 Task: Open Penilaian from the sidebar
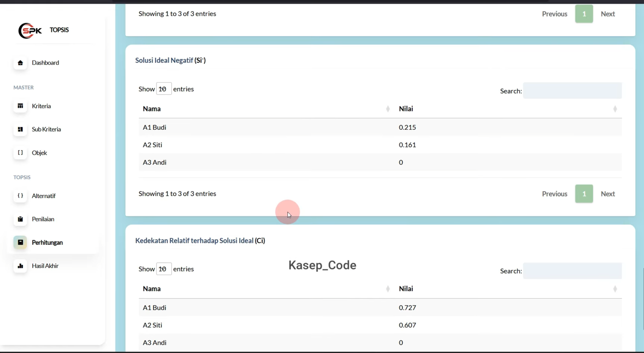(x=43, y=219)
